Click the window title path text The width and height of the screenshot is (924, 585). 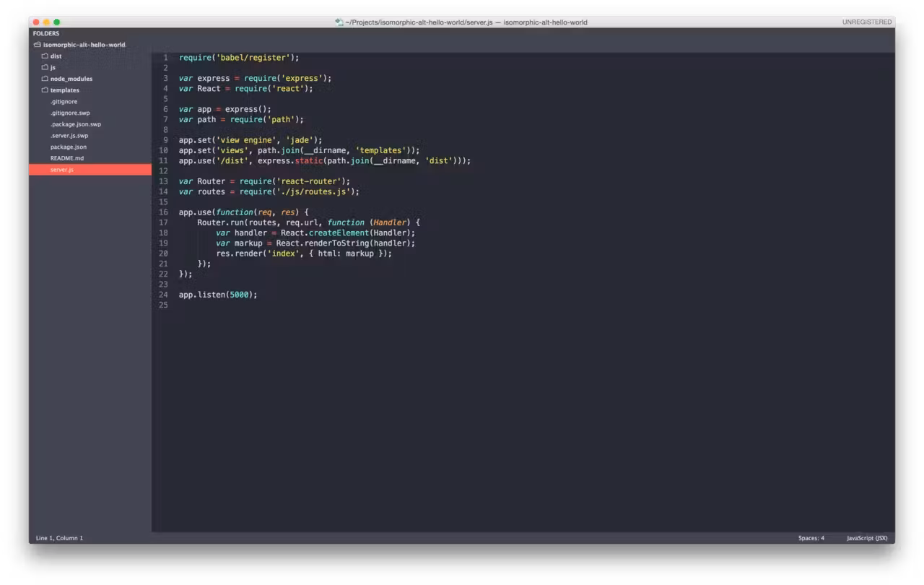pyautogui.click(x=466, y=22)
